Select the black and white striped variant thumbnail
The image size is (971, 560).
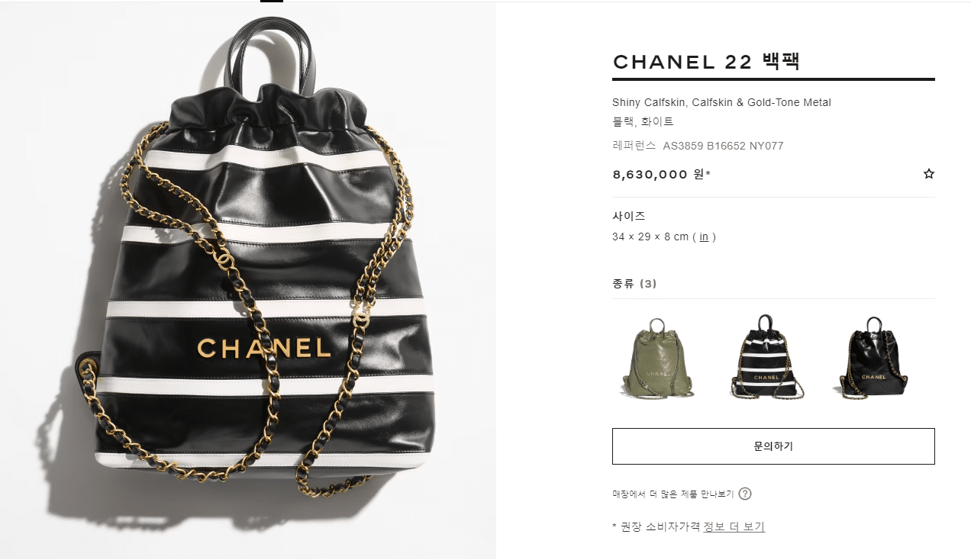pyautogui.click(x=767, y=358)
